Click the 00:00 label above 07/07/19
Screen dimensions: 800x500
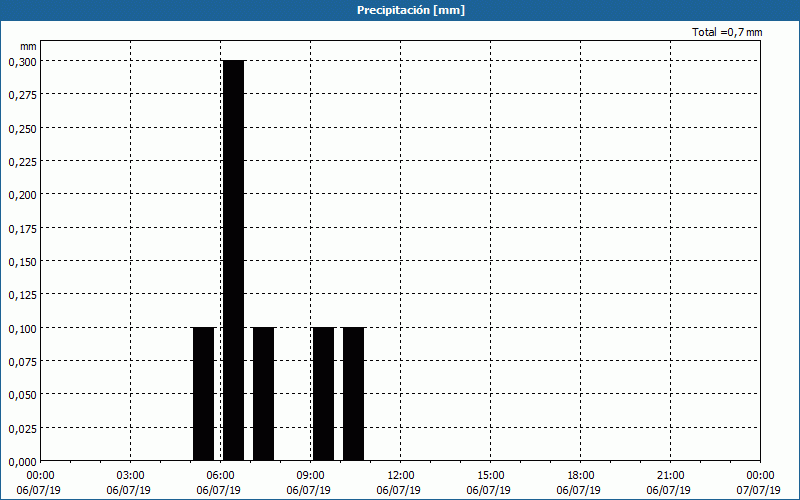point(760,476)
